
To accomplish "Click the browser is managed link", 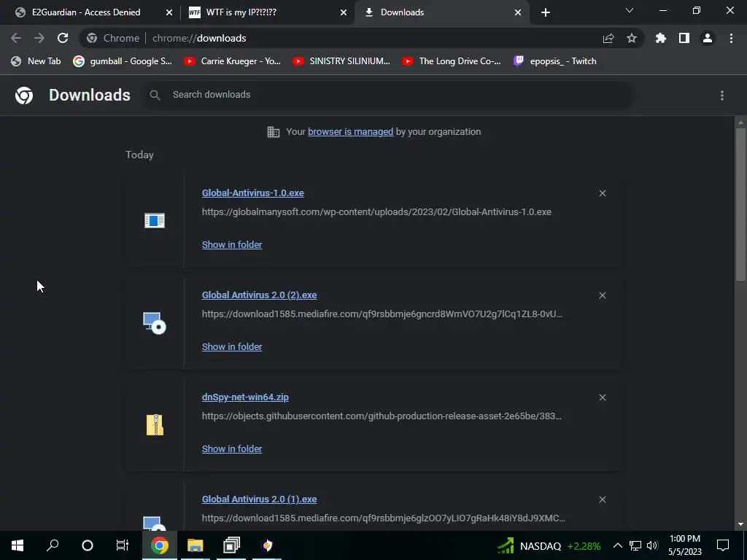I will (351, 132).
